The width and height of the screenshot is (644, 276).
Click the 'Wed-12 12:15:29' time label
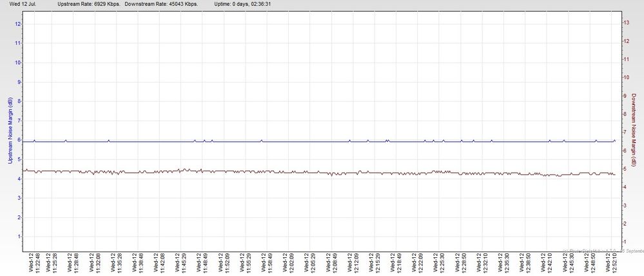pos(374,263)
